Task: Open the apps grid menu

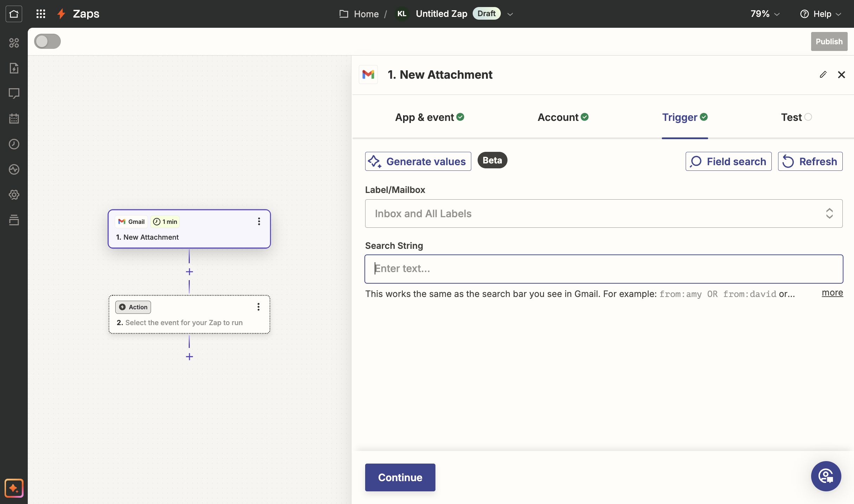Action: pos(41,14)
